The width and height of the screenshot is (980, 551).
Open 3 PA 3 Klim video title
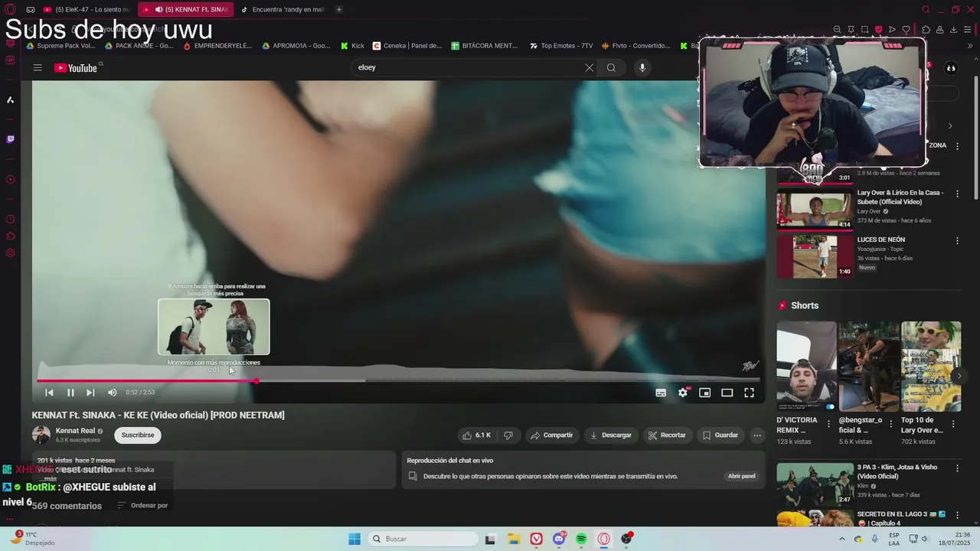[897, 471]
